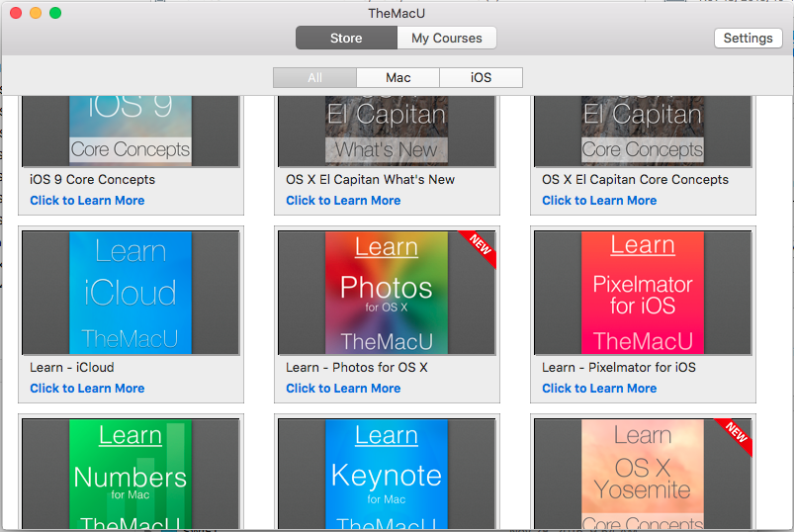Select the 'OS X El Capitan What's New' title
The width and height of the screenshot is (794, 532).
(x=370, y=180)
